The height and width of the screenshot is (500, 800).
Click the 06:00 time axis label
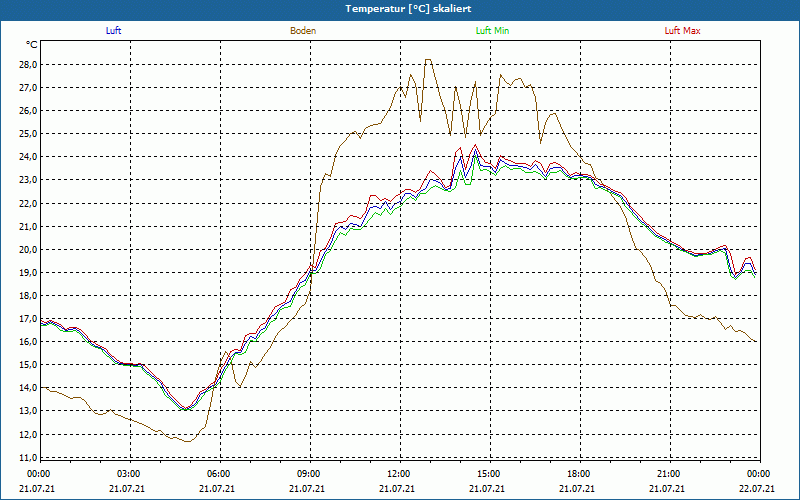tap(220, 474)
